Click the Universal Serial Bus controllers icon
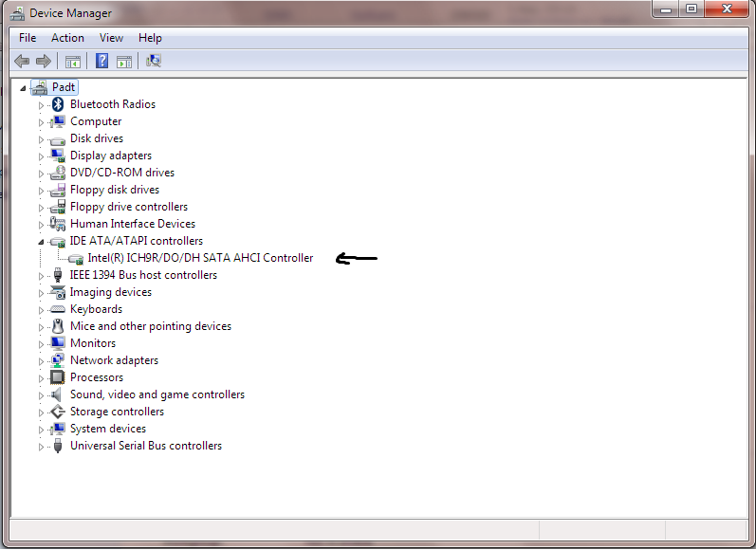Image resolution: width=756 pixels, height=550 pixels. pyautogui.click(x=58, y=446)
